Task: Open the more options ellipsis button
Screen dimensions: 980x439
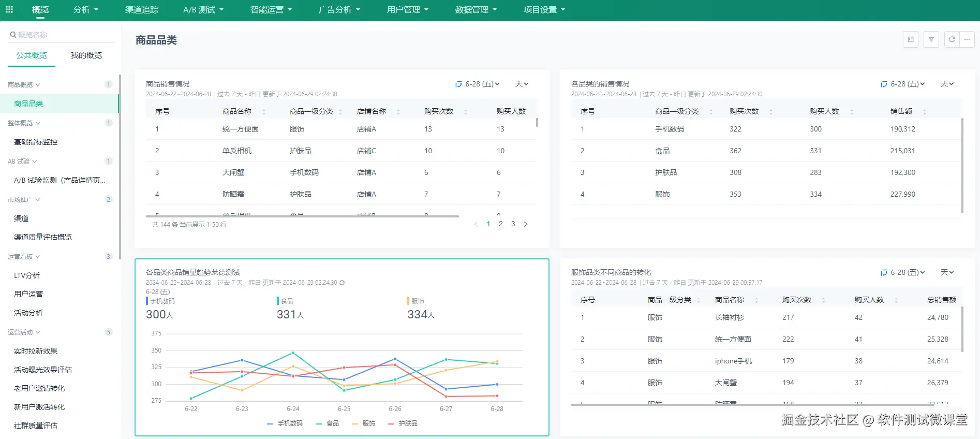Action: [x=967, y=39]
